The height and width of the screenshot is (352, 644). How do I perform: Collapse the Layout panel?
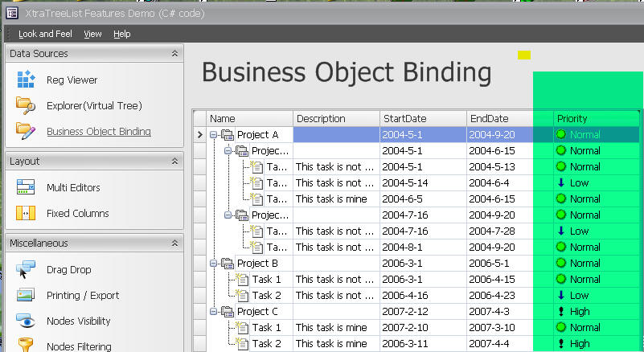click(x=174, y=162)
